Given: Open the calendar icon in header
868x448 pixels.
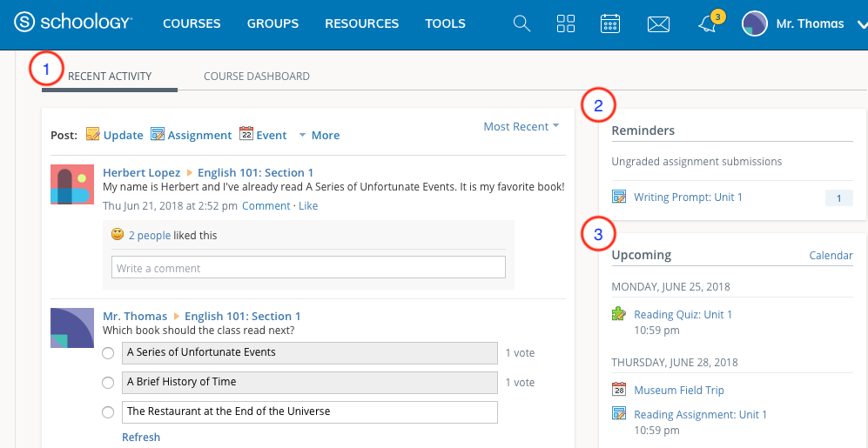Looking at the screenshot, I should point(610,23).
